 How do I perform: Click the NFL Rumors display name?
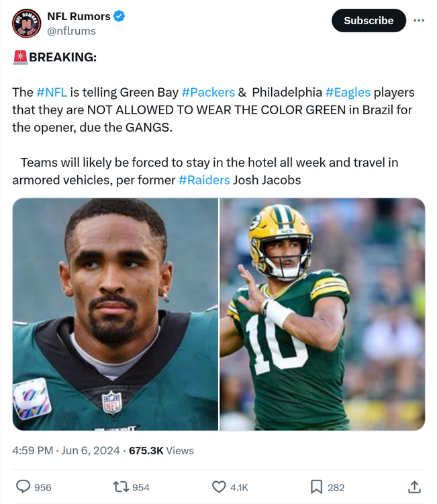(x=78, y=16)
